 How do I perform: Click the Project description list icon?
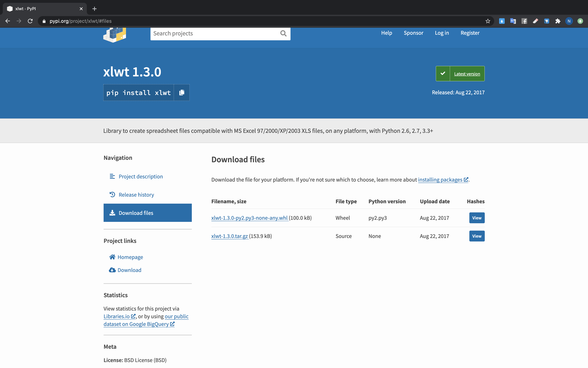click(x=112, y=176)
